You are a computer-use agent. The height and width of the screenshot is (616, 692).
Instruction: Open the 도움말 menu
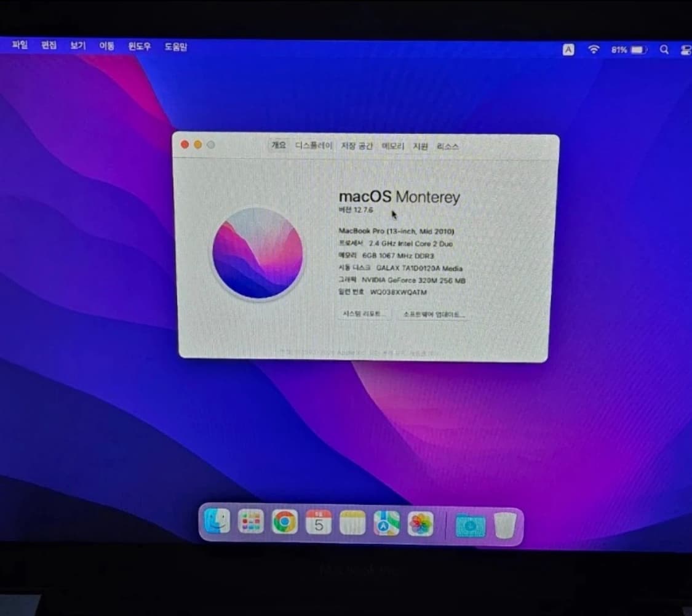176,46
